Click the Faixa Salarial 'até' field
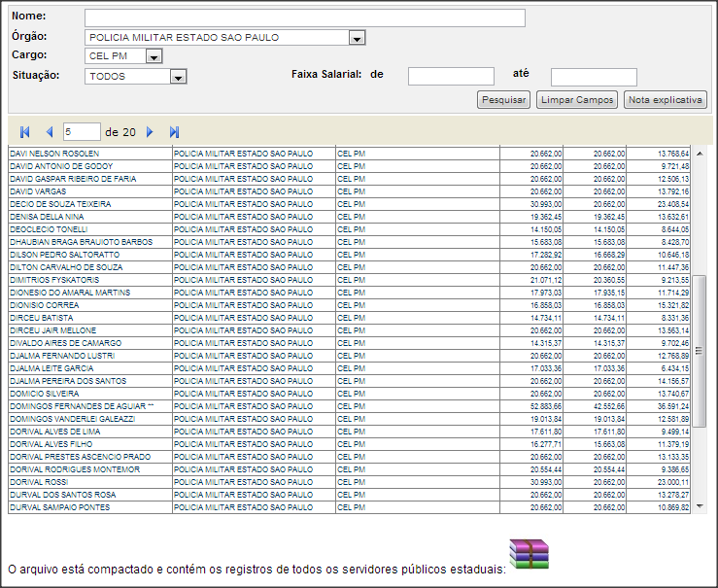This screenshot has width=718, height=588. pos(594,77)
